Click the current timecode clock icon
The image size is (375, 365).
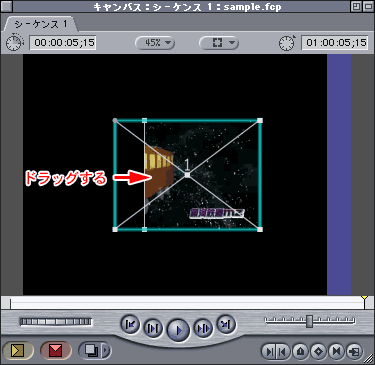point(287,43)
